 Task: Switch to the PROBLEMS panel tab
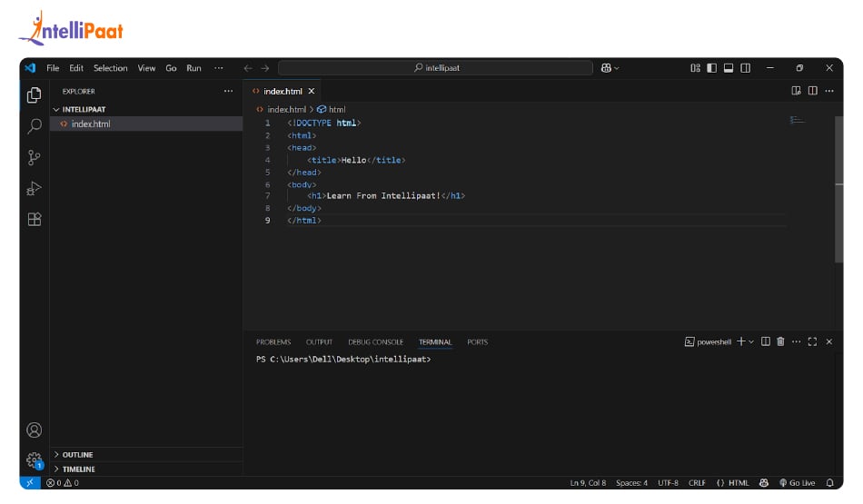tap(273, 341)
